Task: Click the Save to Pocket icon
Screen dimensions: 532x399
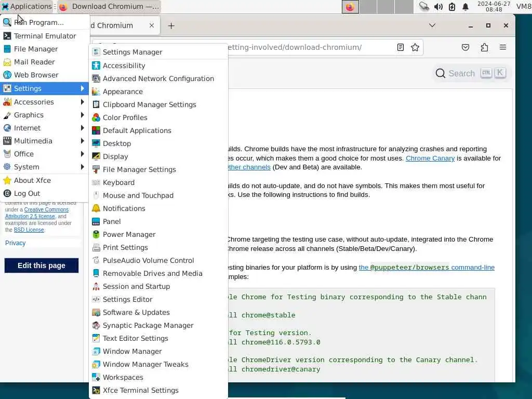Action: (x=465, y=47)
